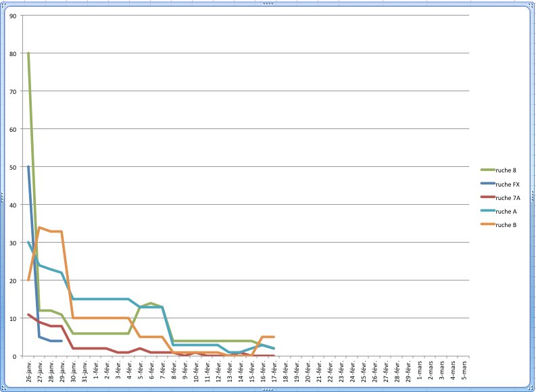Select the orange line's peak near 34
Viewport: 536px width, 392px height.
pyautogui.click(x=39, y=227)
